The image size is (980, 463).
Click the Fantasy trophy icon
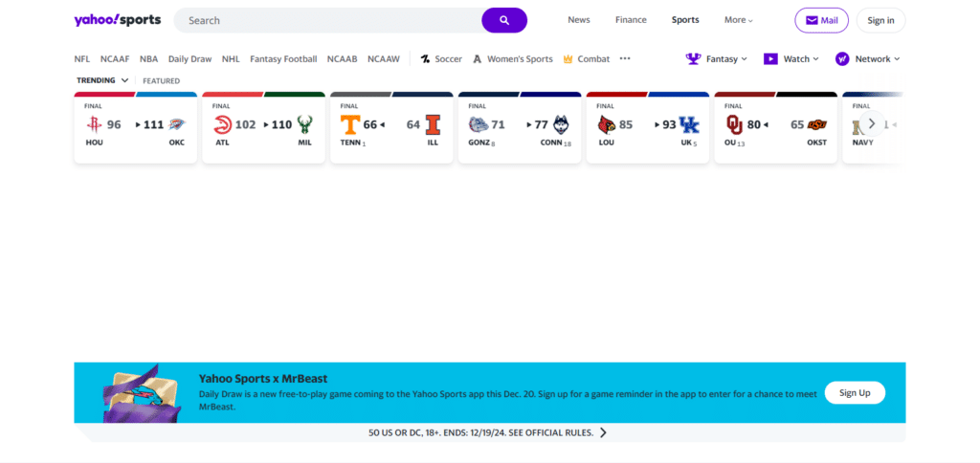[x=693, y=58]
